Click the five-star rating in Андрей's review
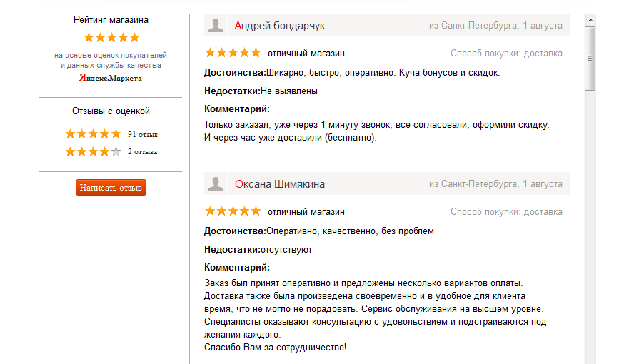 click(233, 53)
